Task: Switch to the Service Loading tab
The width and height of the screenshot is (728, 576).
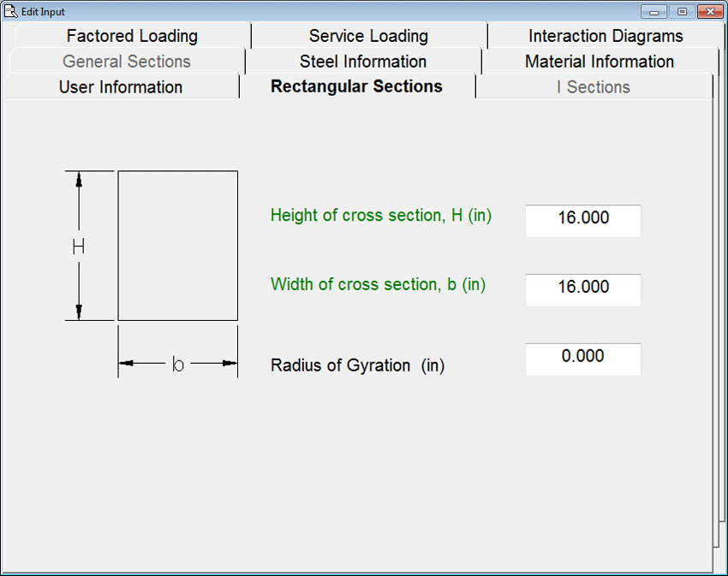Action: coord(368,36)
